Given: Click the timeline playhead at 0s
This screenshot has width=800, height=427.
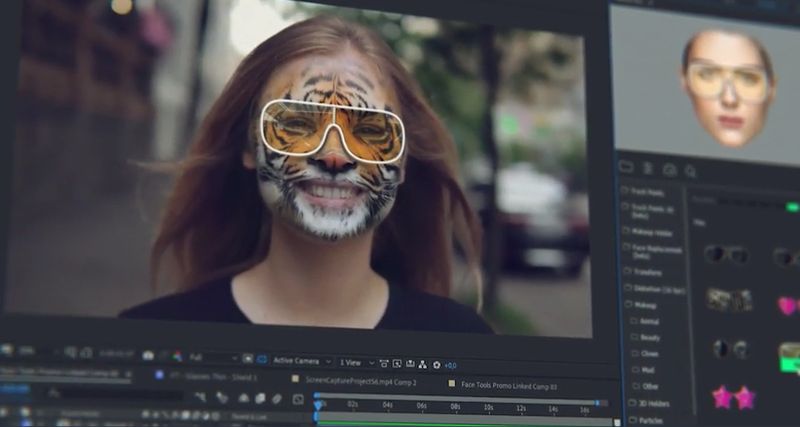Looking at the screenshot, I should coord(318,405).
